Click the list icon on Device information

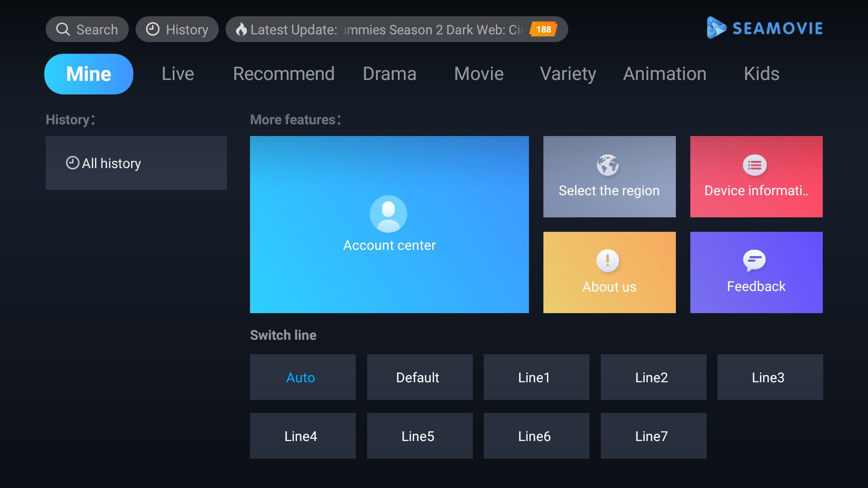click(755, 165)
